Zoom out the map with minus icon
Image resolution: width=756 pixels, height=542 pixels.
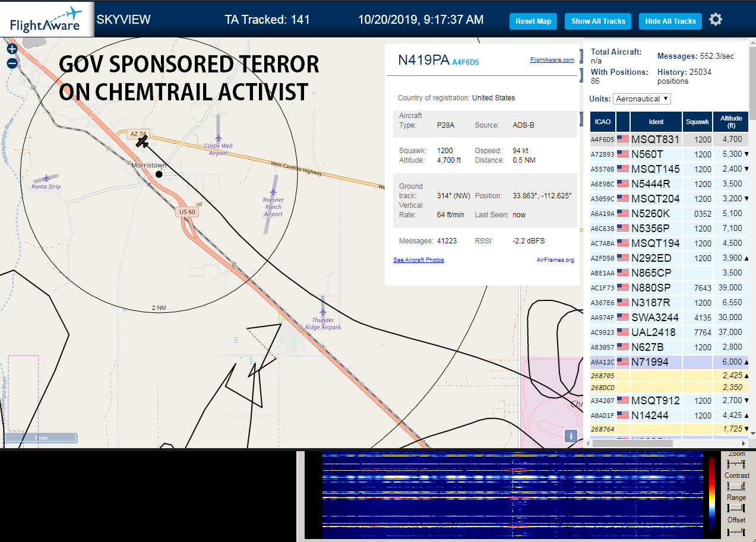(12, 62)
